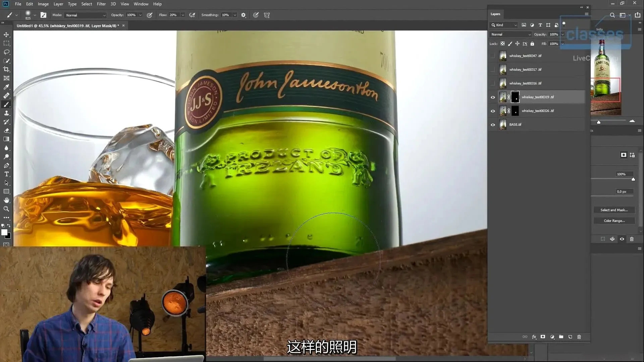Show the whiskey_test00317 layer
Screen dimensions: 644x362
pyautogui.click(x=492, y=70)
